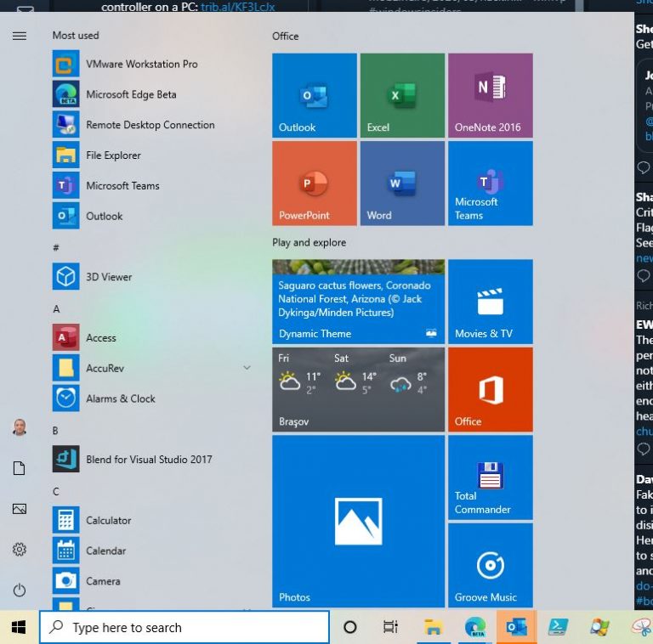Jump to letter index '#' header
Viewport: 653px width, 644px height.
(x=56, y=248)
